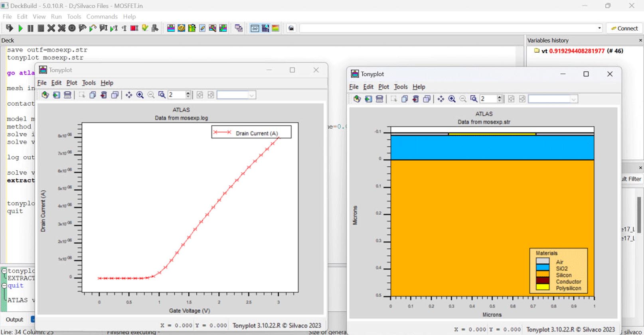Click the blue SiO2 swatch in Materials legend
644x335 pixels.
[x=542, y=268]
